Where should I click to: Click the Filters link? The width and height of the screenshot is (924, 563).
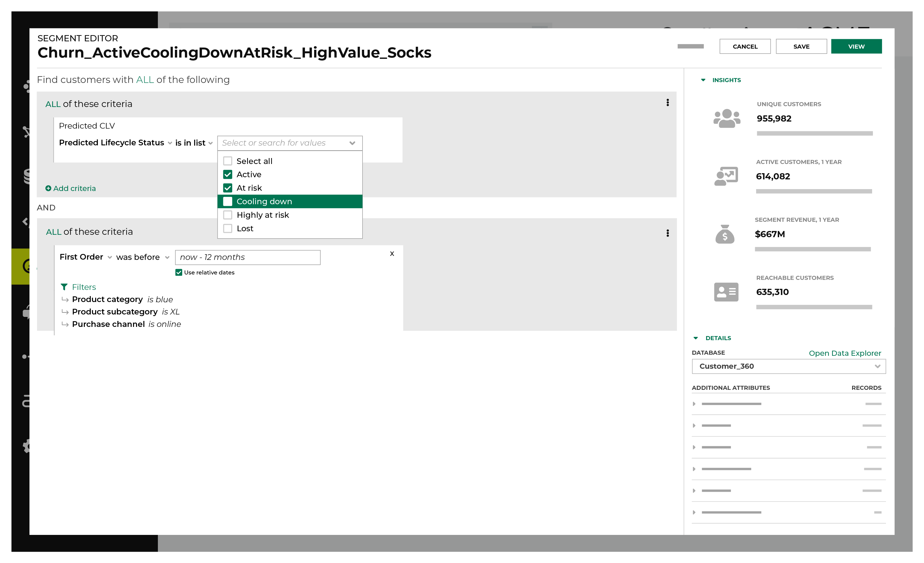84,287
